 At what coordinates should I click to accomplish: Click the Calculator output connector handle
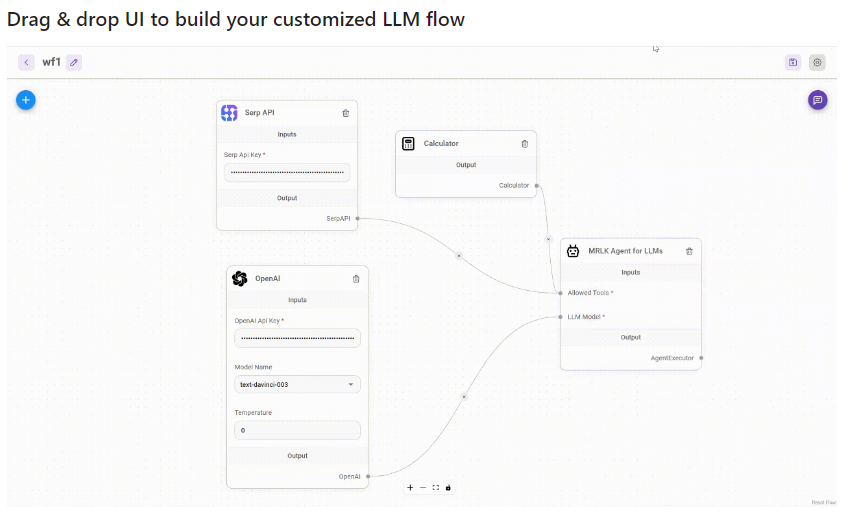537,186
